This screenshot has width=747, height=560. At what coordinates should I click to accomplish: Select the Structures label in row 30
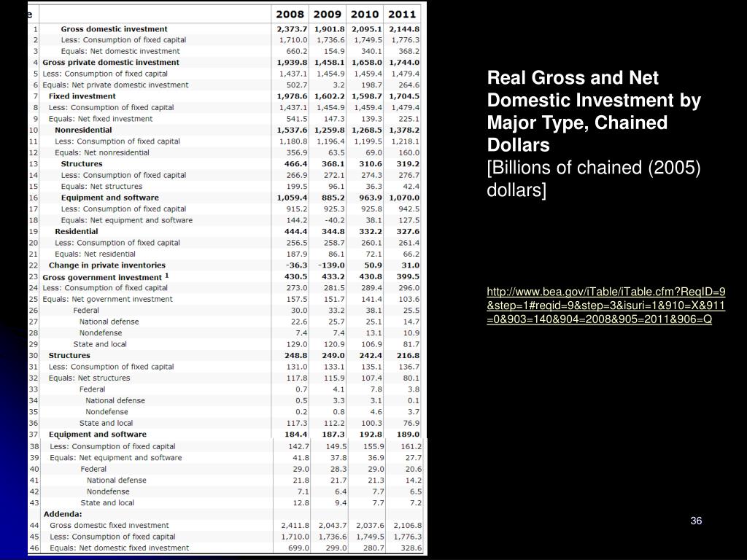click(x=69, y=356)
